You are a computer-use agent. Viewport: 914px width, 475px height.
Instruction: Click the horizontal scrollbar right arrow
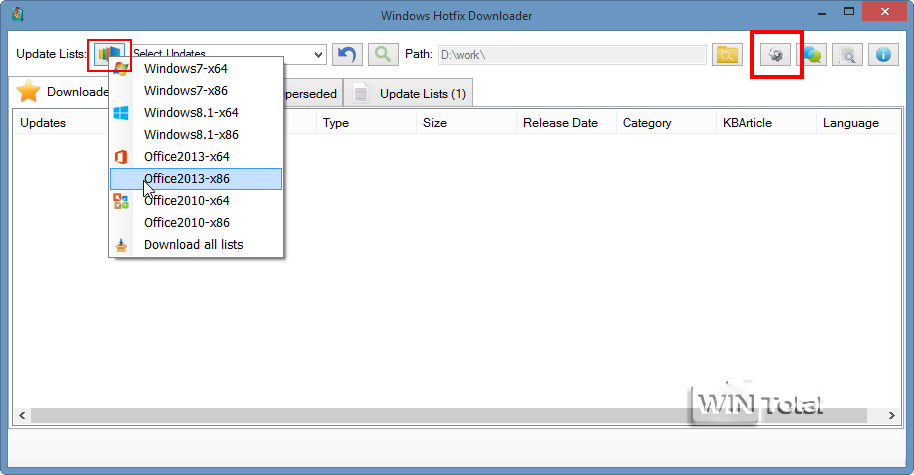point(892,416)
